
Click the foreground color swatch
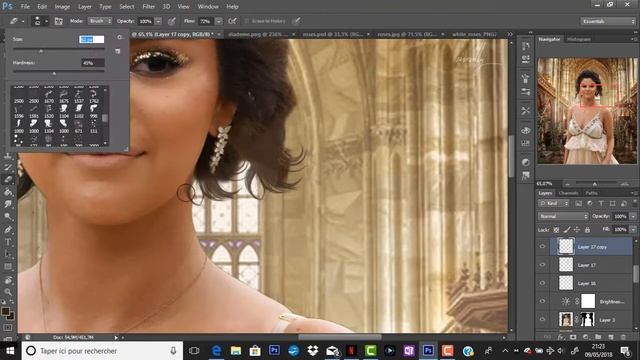click(x=5, y=312)
